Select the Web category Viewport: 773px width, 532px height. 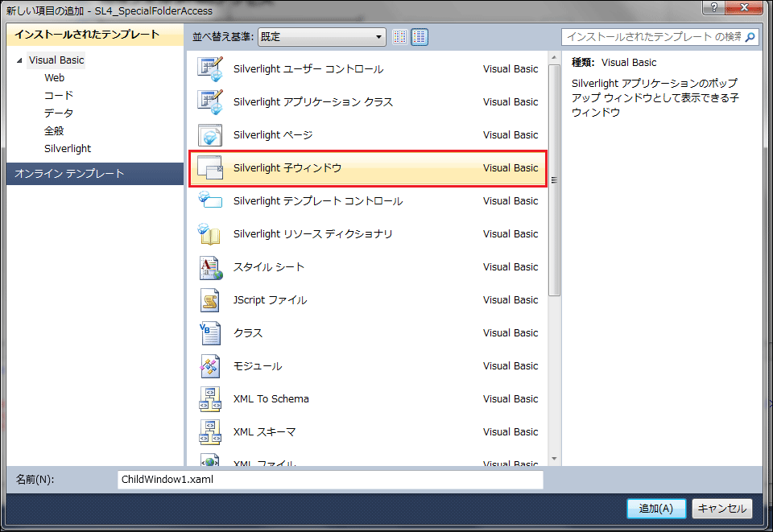pyautogui.click(x=54, y=78)
